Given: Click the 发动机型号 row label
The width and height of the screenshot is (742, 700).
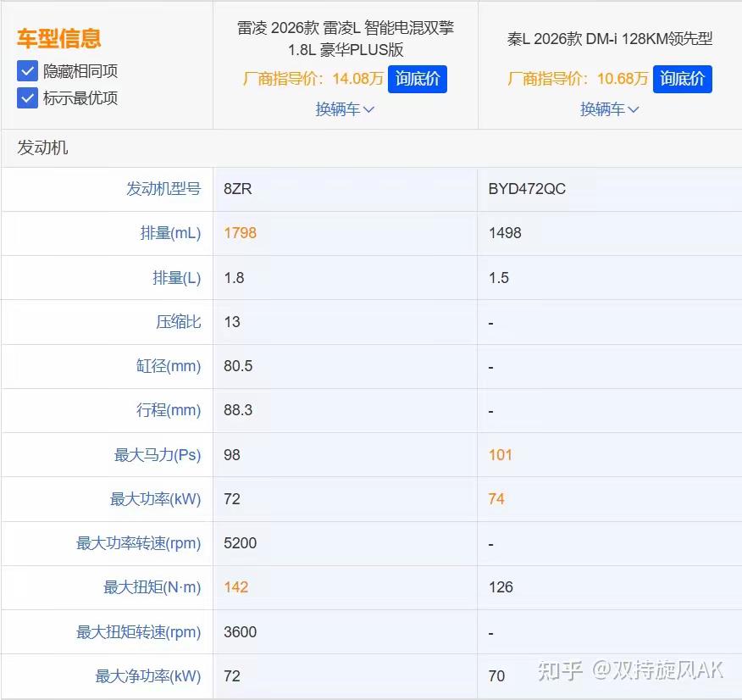Looking at the screenshot, I should point(163,189).
